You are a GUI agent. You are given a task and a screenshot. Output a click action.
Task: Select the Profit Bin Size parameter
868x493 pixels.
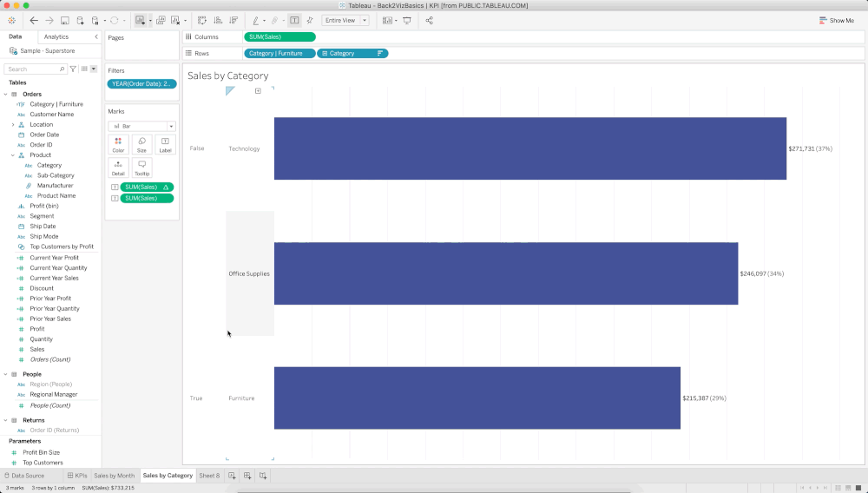click(x=41, y=452)
